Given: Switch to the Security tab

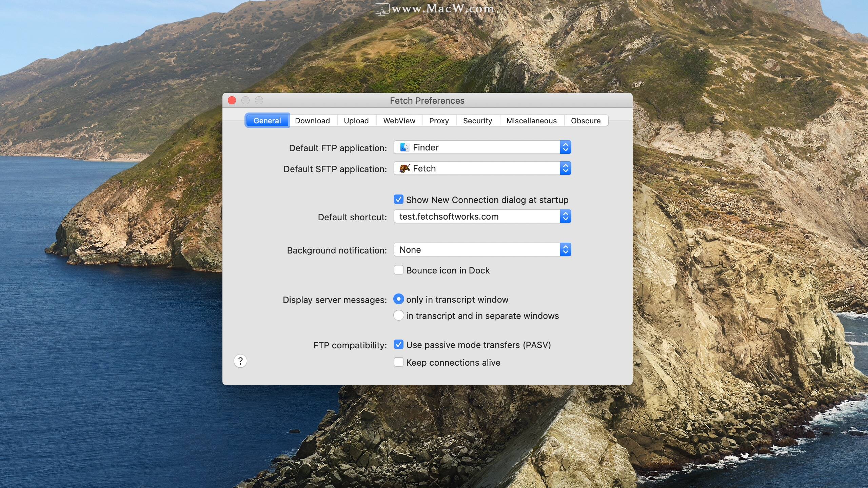Looking at the screenshot, I should click(x=477, y=121).
